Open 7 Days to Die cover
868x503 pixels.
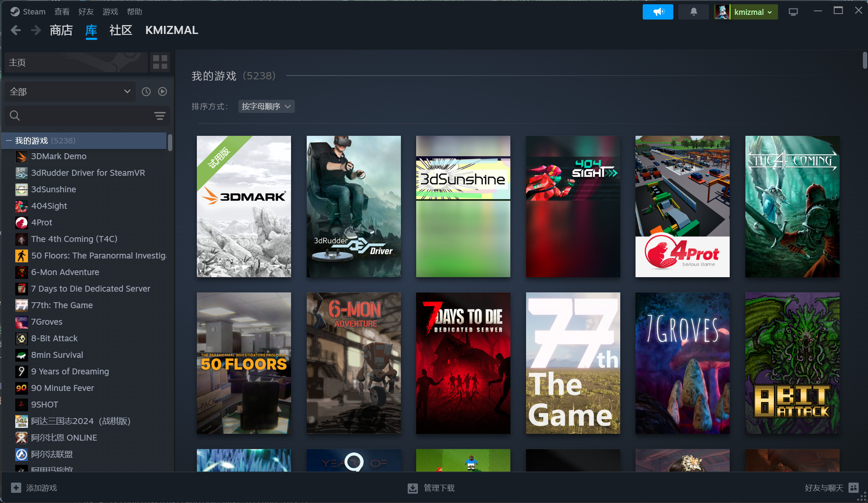[x=463, y=363]
